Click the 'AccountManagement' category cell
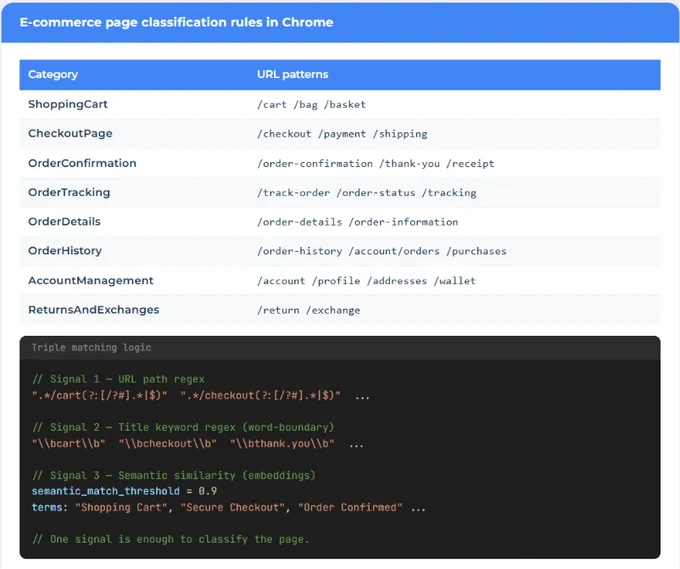This screenshot has width=680, height=569. pyautogui.click(x=91, y=281)
